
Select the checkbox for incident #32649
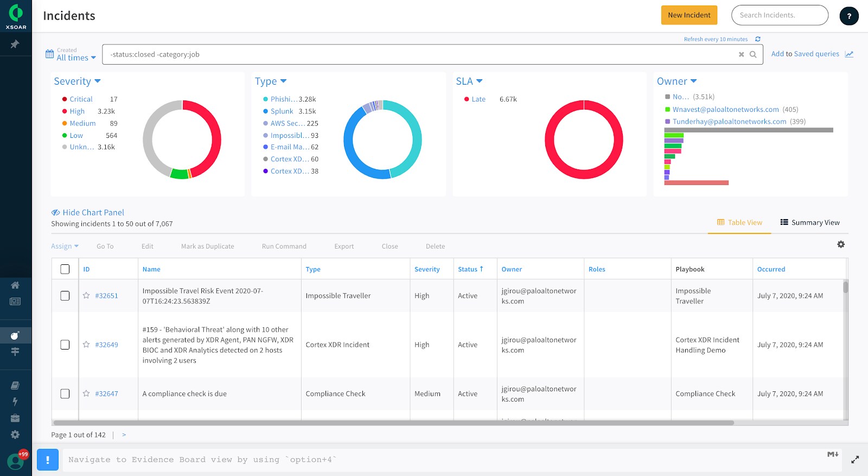pos(65,345)
